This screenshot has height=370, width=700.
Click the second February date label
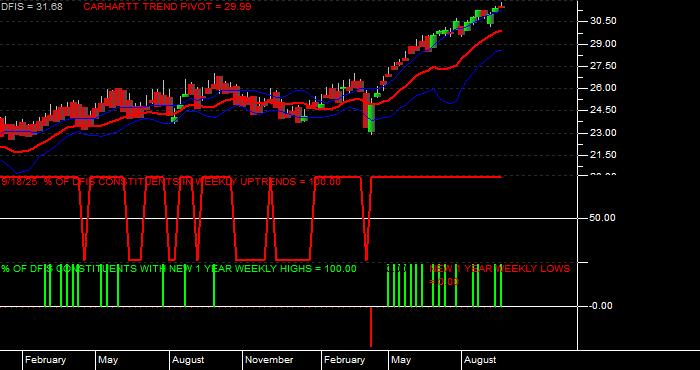coord(344,360)
